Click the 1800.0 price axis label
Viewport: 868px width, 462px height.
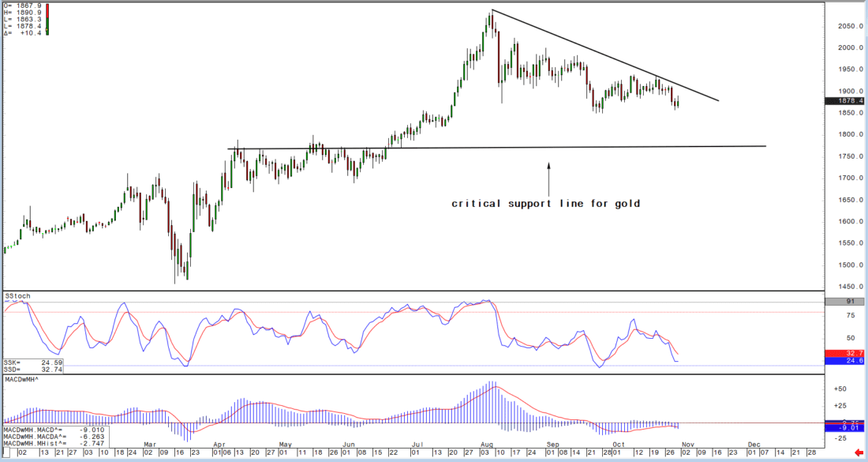coord(851,134)
